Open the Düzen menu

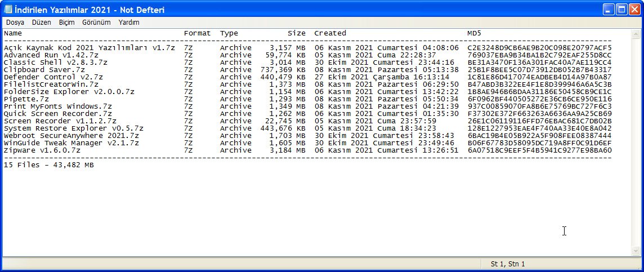[42, 23]
